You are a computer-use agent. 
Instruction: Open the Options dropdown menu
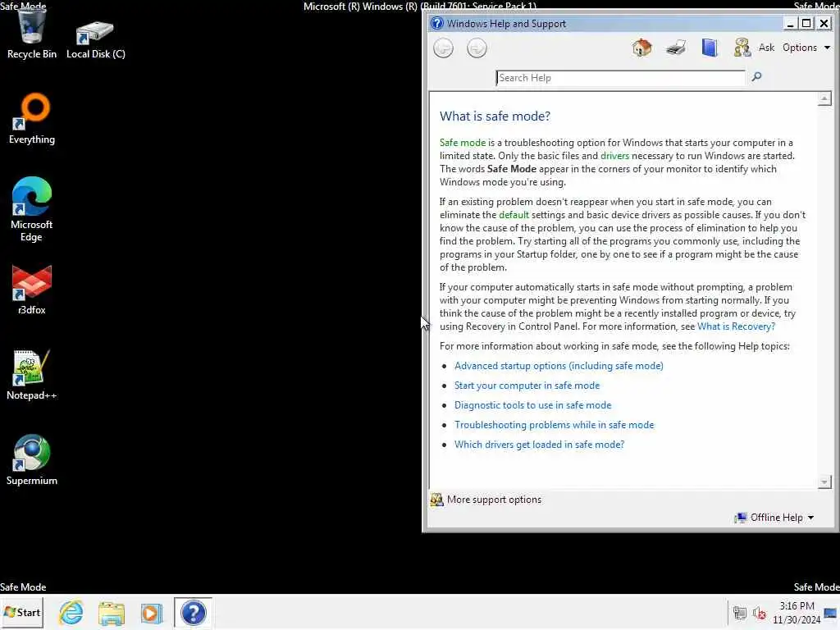click(806, 48)
